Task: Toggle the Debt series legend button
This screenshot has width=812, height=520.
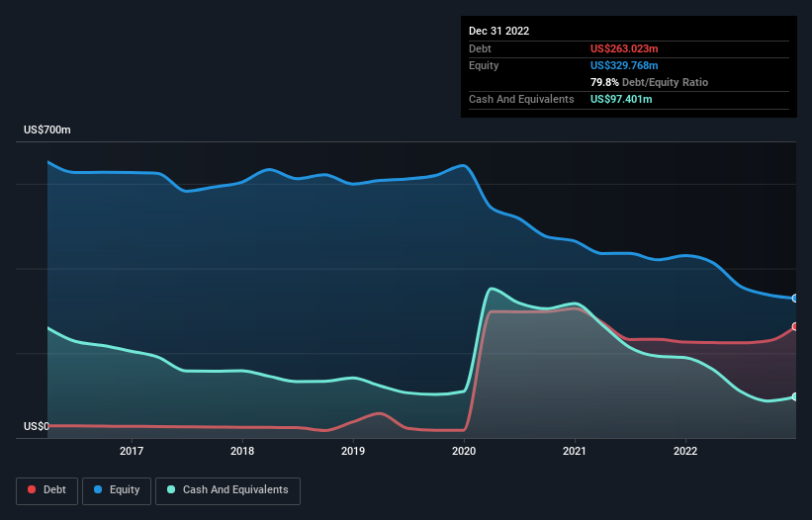Action: (47, 490)
